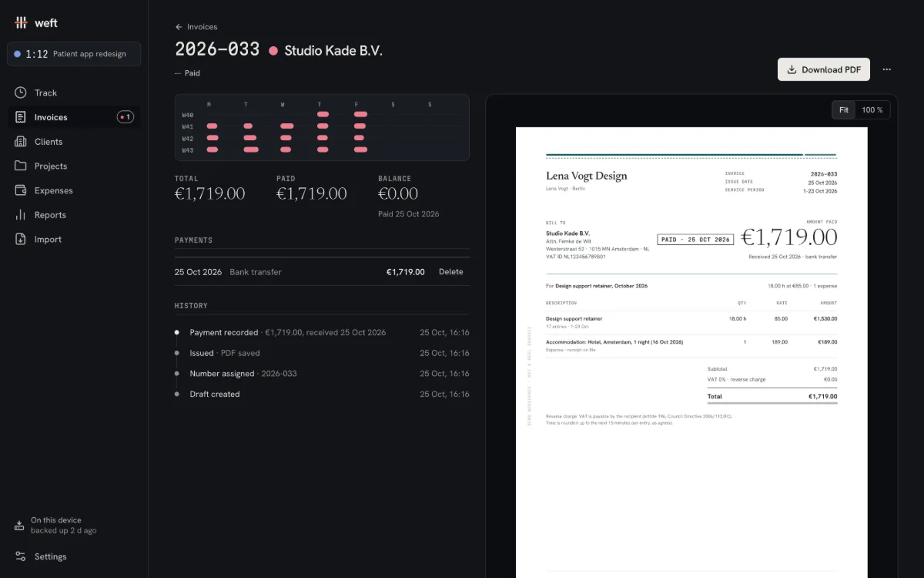
Task: Click the Track clock icon
Action: (x=20, y=92)
